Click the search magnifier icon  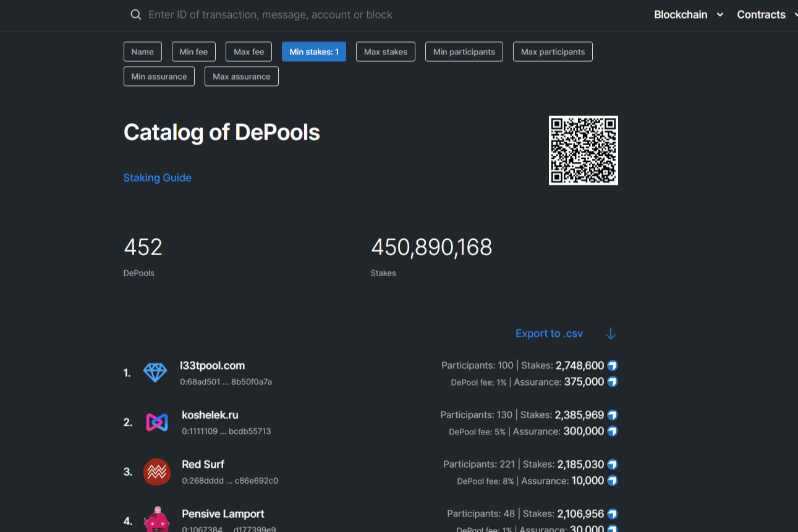tap(136, 14)
